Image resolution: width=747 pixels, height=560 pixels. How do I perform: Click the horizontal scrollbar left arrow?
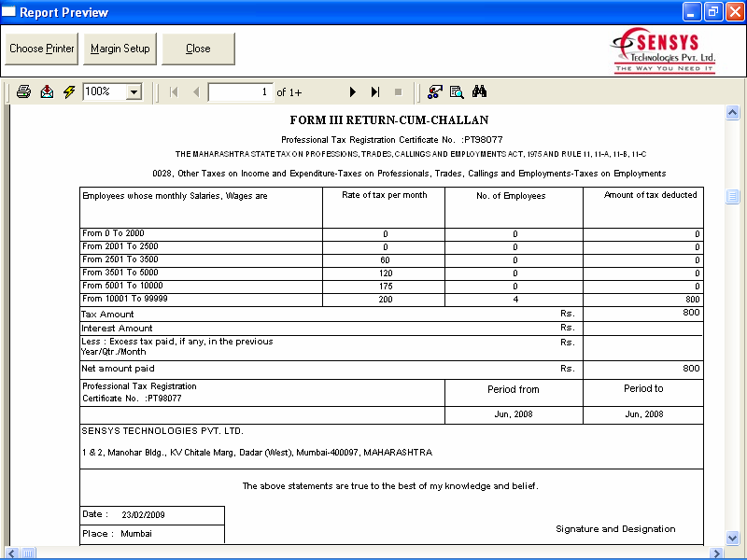pos(11,553)
